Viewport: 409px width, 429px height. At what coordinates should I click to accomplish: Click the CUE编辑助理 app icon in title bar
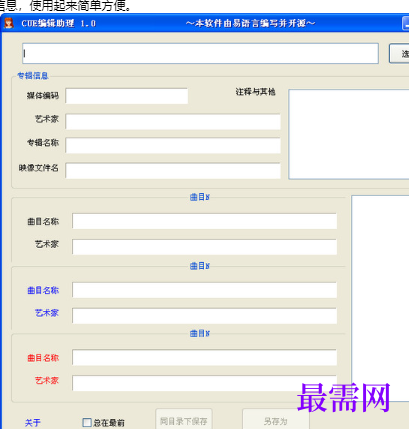[9, 23]
